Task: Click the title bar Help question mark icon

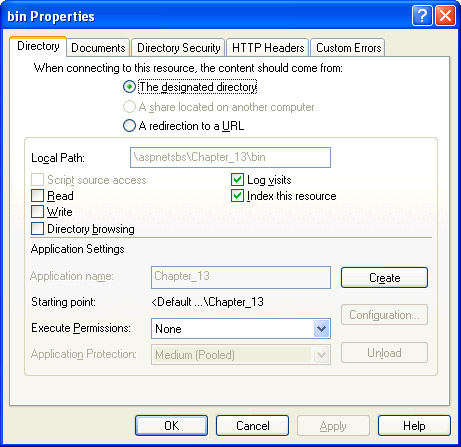Action: 422,16
